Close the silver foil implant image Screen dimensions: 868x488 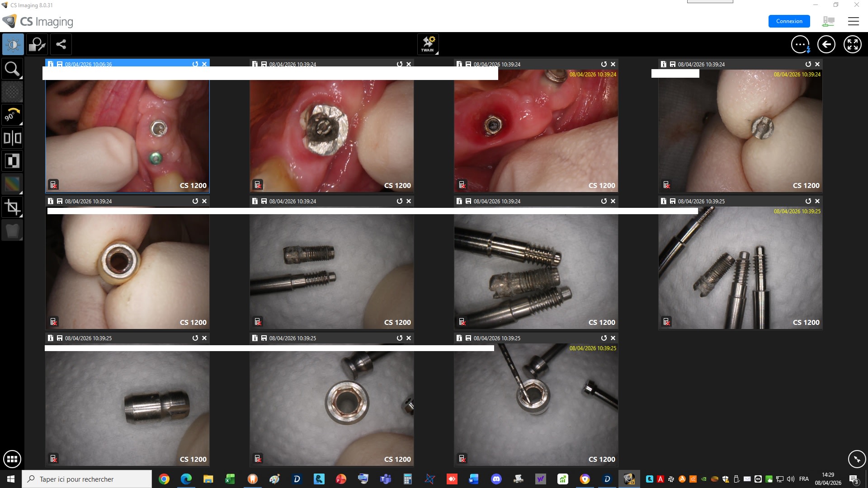409,64
